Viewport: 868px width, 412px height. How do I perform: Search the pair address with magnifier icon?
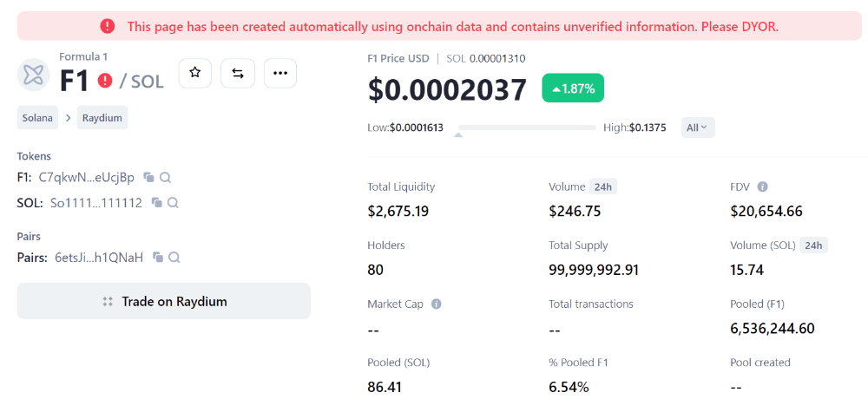coord(174,258)
